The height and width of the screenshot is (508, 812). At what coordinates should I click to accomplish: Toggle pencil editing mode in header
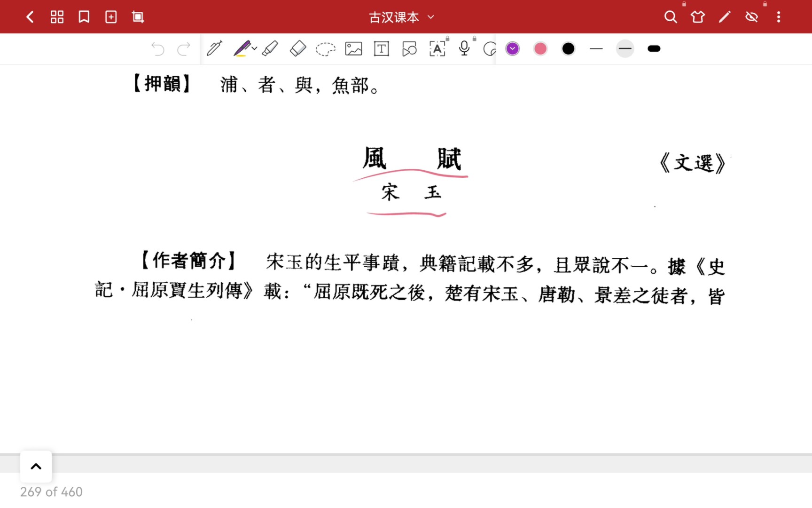[725, 17]
